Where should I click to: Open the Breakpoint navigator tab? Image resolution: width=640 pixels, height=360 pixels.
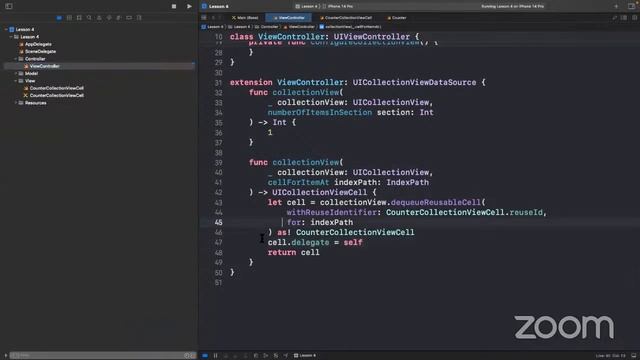tap(129, 18)
